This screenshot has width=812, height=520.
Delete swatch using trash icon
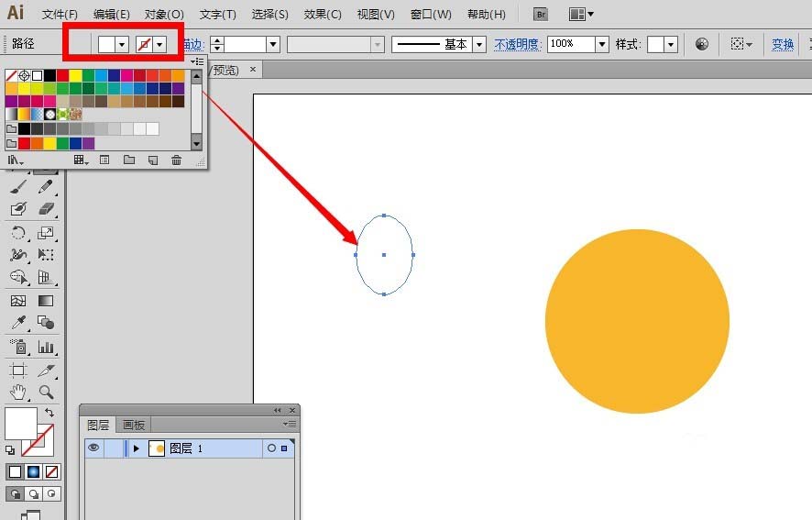click(x=177, y=160)
